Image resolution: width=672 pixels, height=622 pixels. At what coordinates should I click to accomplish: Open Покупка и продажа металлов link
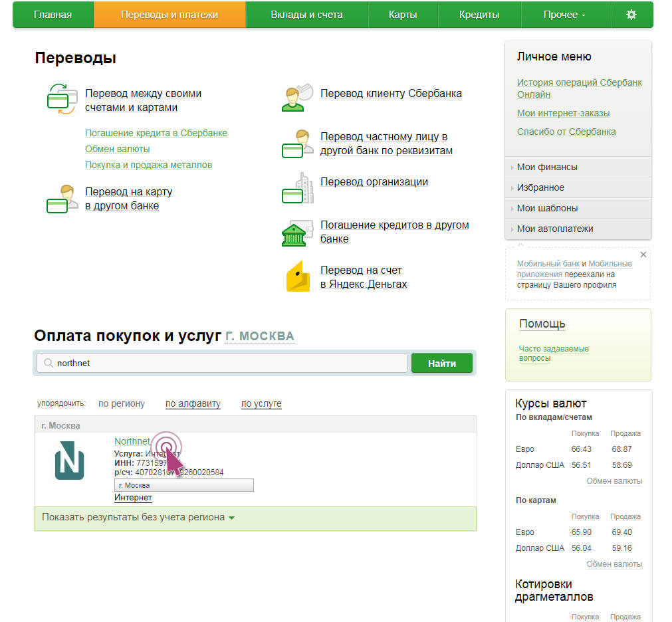coord(148,165)
